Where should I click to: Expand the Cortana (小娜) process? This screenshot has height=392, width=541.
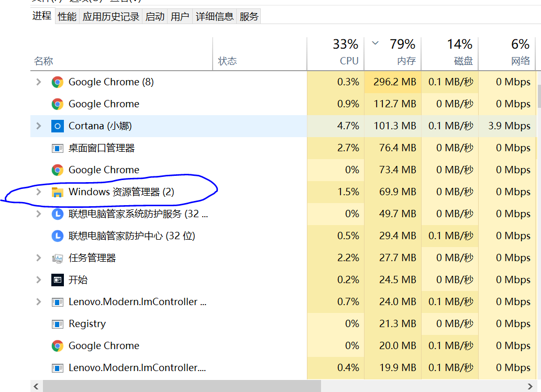[x=39, y=126]
